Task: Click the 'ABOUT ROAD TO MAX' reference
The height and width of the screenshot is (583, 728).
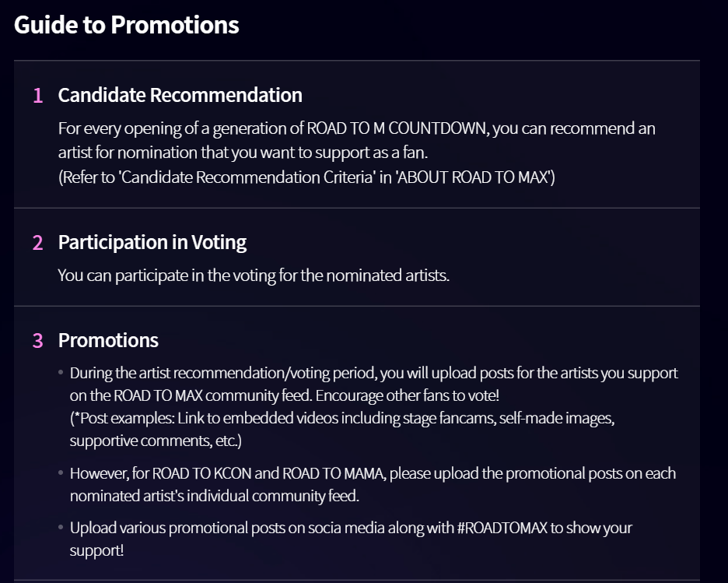Action: 474,177
